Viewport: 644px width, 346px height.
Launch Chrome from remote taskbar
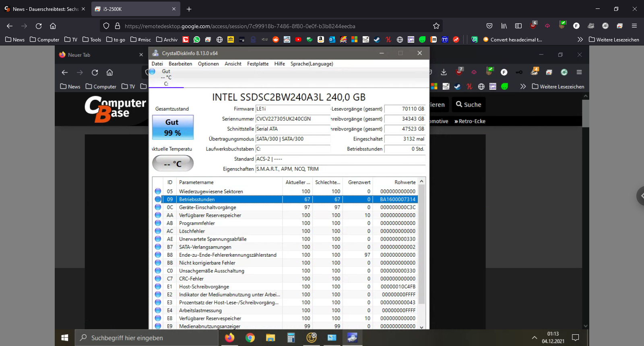pos(250,338)
